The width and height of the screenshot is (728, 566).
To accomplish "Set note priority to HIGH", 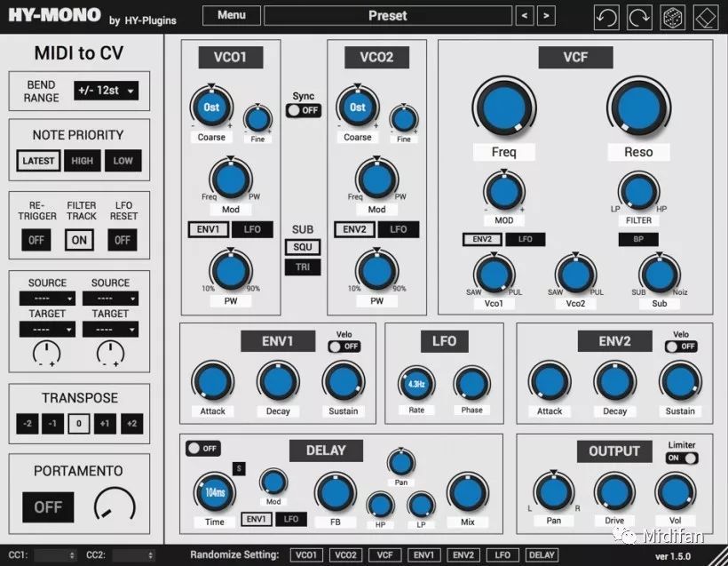I will pyautogui.click(x=83, y=161).
